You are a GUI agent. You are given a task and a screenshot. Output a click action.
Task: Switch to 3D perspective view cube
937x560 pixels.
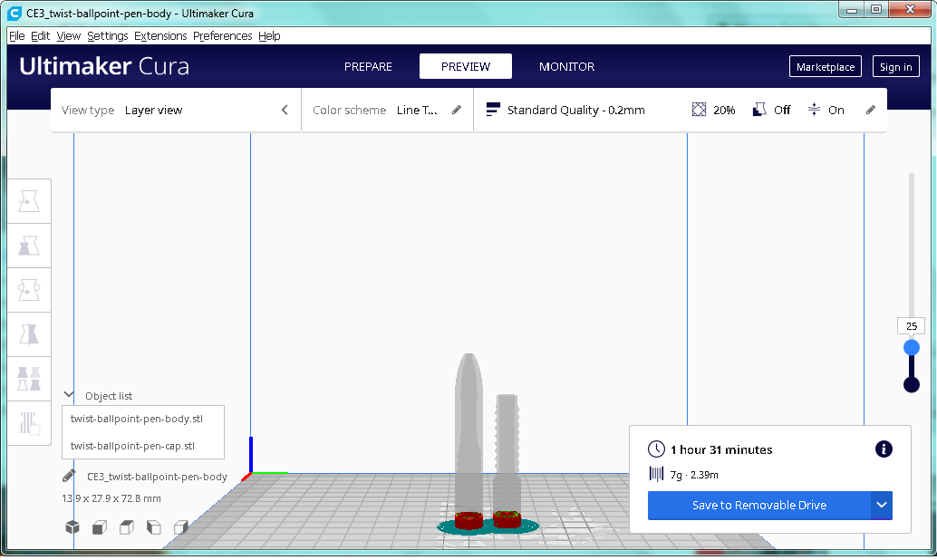coord(72,527)
